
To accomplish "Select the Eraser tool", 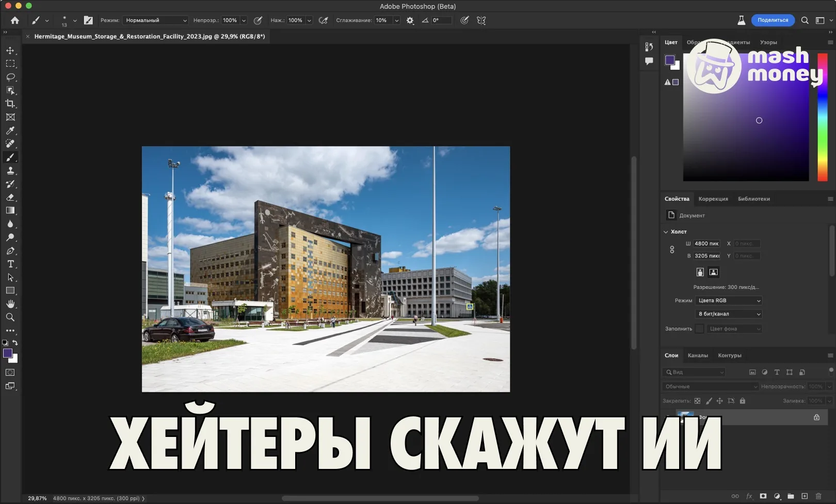I will 10,197.
